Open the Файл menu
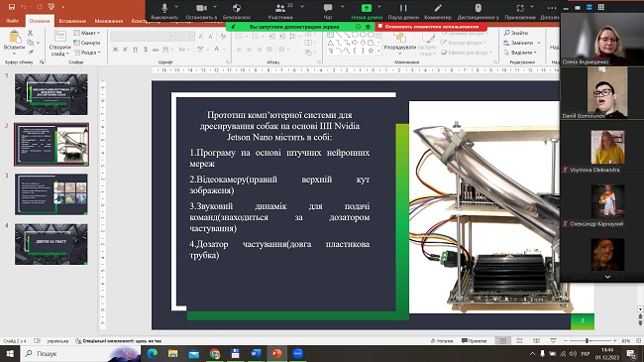This screenshot has width=644, height=362. [12, 21]
